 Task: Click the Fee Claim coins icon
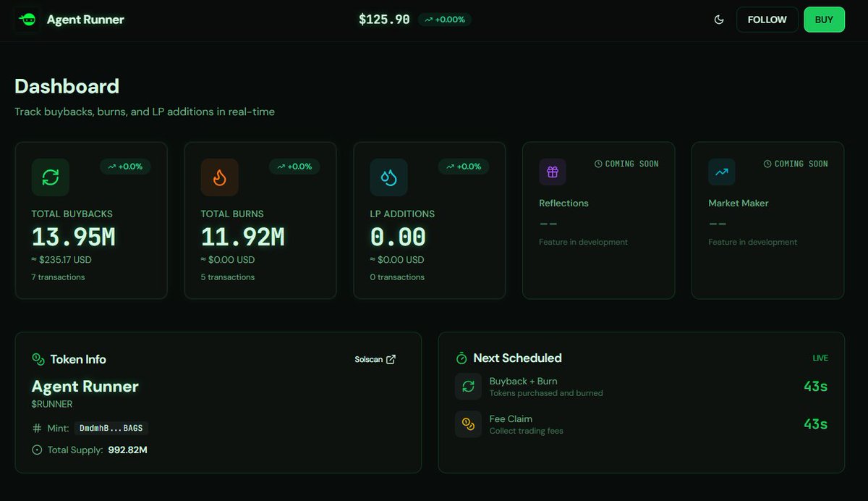tap(468, 424)
